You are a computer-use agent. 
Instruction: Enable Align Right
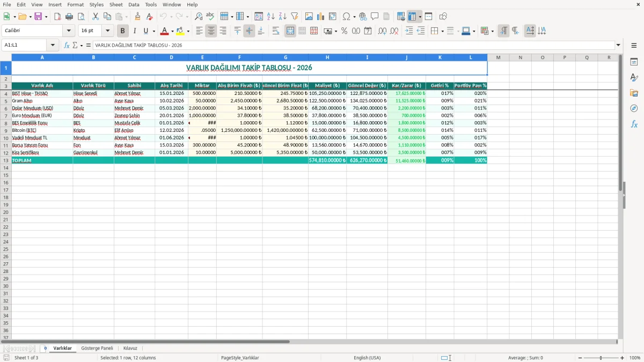pyautogui.click(x=223, y=31)
